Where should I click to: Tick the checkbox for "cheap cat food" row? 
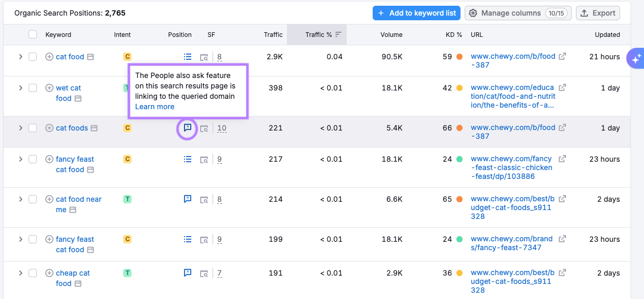[x=33, y=273]
